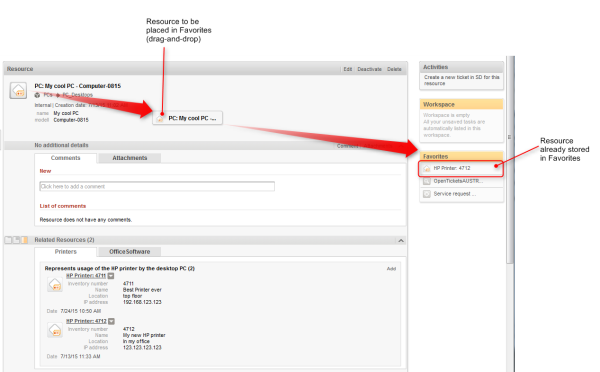Click the large resource icon beside PC: My cool PC
The width and height of the screenshot is (600, 372).
[x=18, y=91]
